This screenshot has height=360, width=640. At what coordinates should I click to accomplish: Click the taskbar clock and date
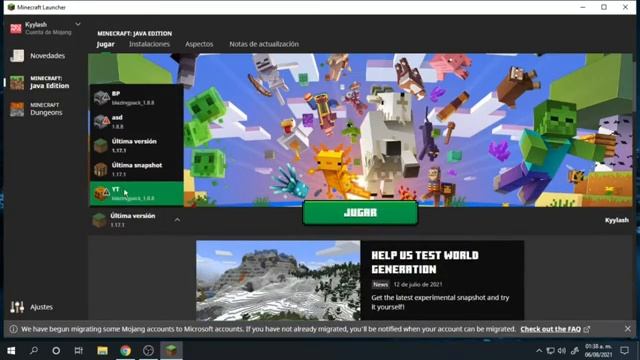tap(598, 350)
